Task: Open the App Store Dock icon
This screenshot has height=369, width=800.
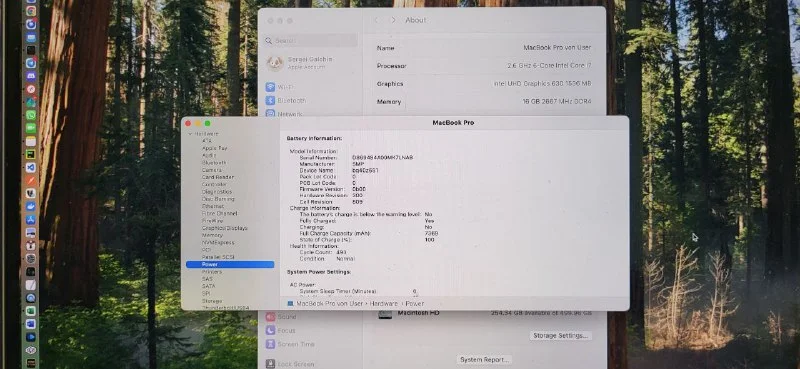Action: click(x=31, y=219)
